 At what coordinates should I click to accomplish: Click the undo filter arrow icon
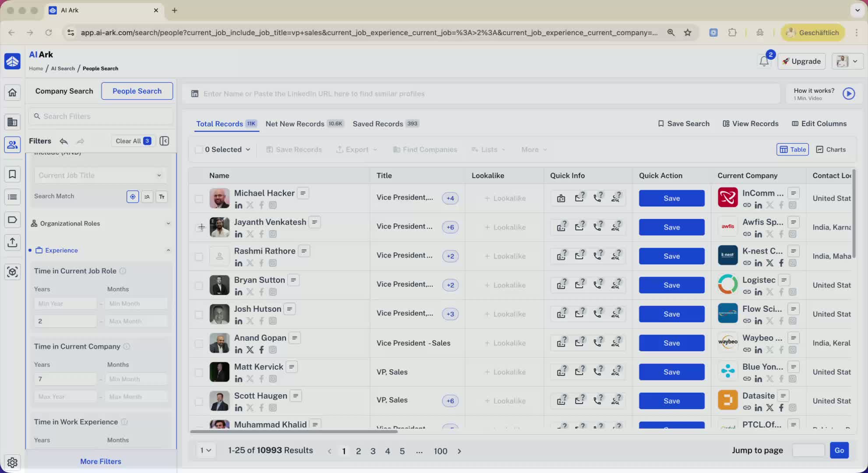tap(64, 141)
